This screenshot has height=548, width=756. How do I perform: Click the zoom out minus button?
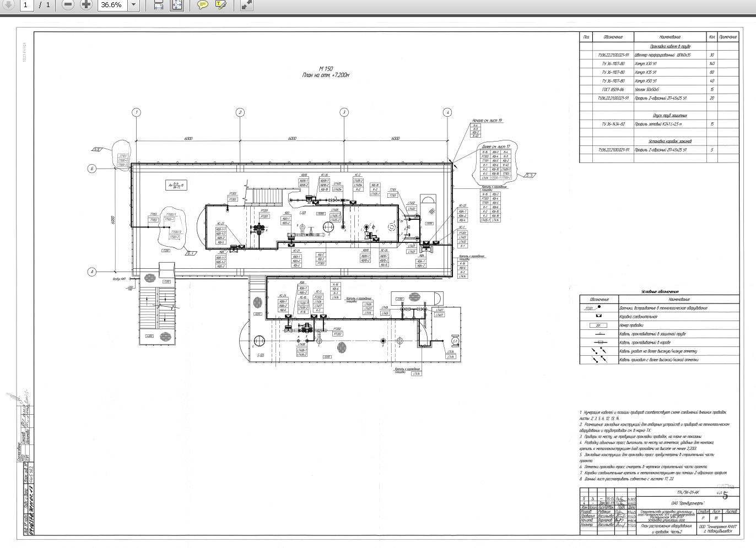tap(68, 4)
